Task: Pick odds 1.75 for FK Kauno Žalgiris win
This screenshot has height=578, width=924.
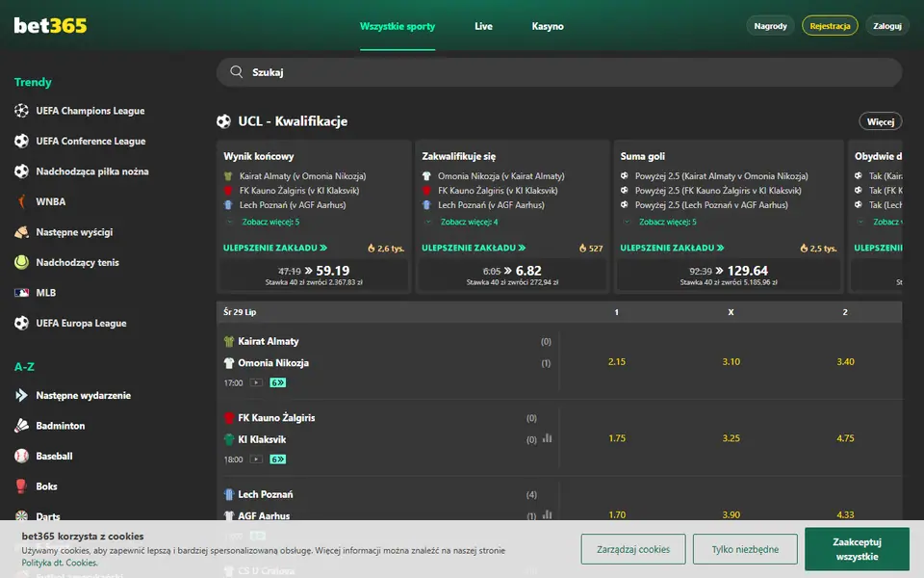Action: point(616,438)
